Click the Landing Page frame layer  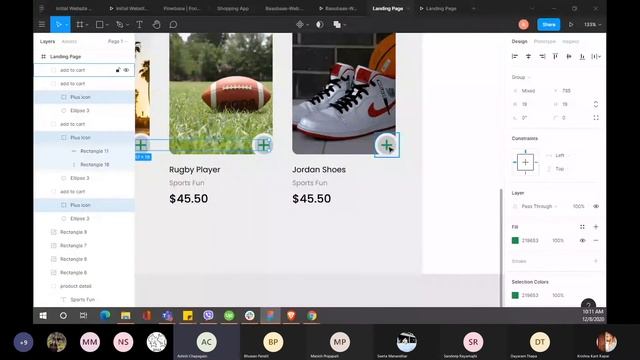pyautogui.click(x=65, y=56)
